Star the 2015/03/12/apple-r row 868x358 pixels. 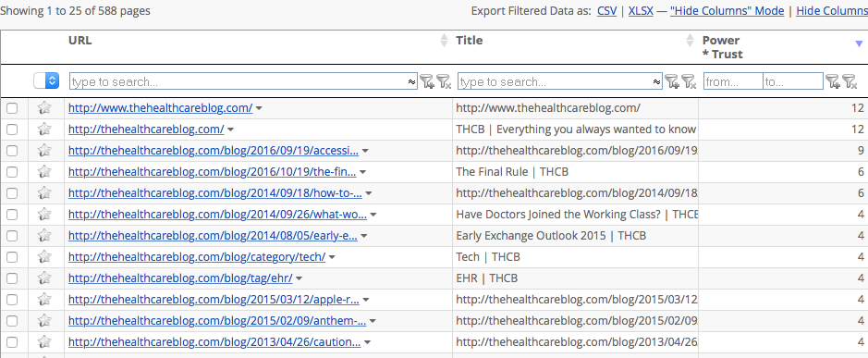(44, 300)
